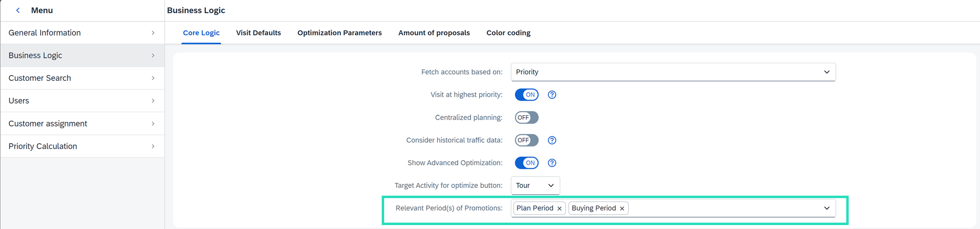Open Fetch accounts based on dropdown

[x=673, y=72]
